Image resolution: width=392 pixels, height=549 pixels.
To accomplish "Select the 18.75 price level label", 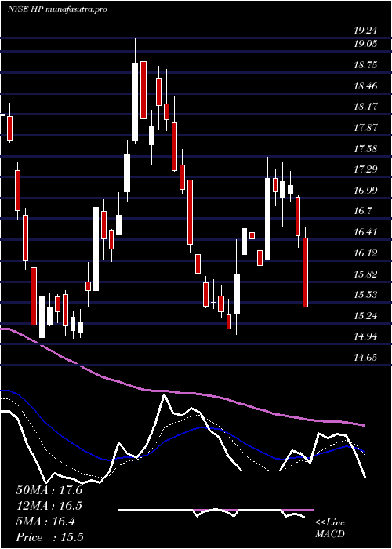I will (365, 65).
